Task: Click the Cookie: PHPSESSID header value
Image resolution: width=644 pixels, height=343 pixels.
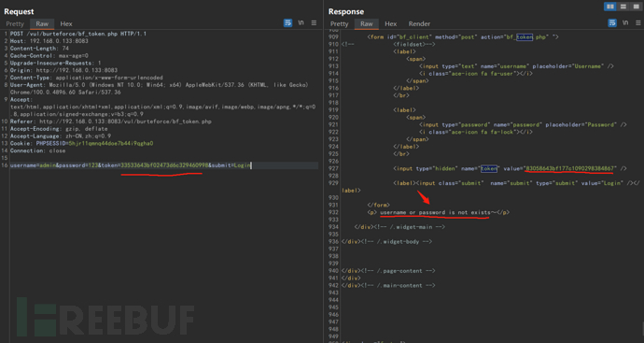Action: coord(111,144)
